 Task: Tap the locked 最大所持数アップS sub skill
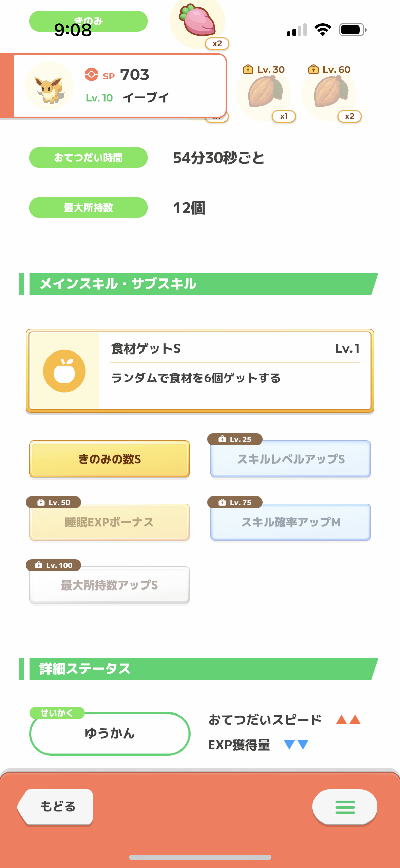(109, 585)
